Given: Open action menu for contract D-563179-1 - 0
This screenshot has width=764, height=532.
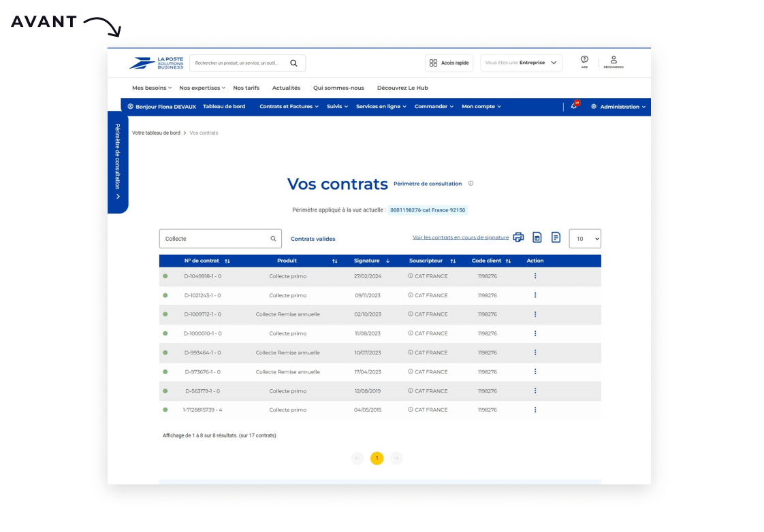Looking at the screenshot, I should click(535, 391).
